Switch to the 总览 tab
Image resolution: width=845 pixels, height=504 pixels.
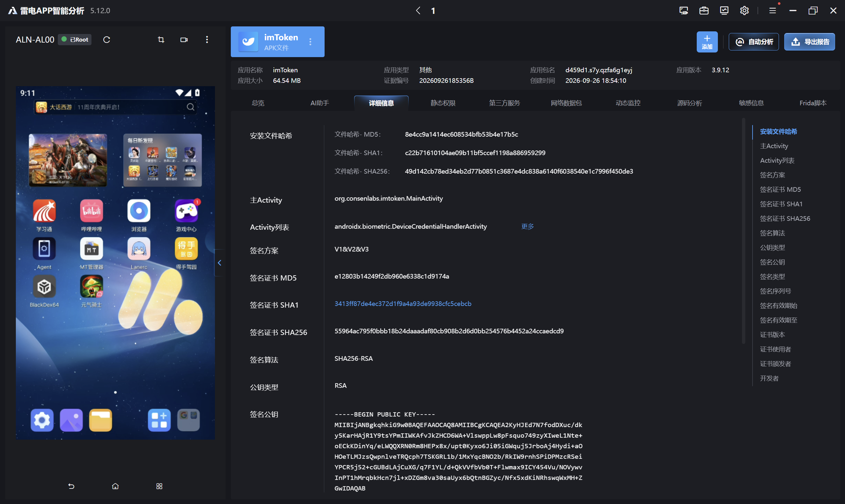coord(258,103)
